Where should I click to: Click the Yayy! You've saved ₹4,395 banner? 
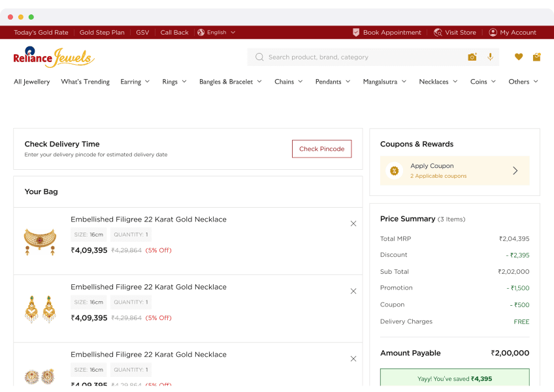[x=455, y=378]
